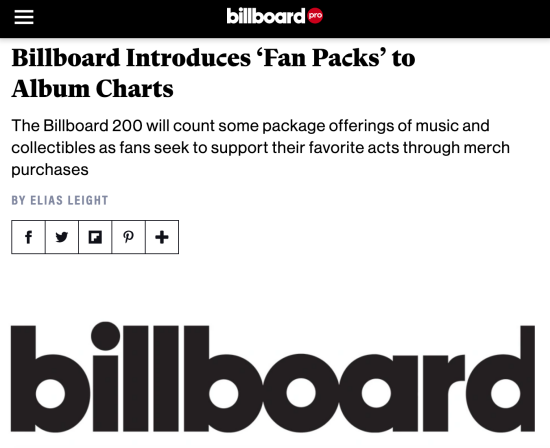Screen dimensions: 550x448
Task: Click the subheading mentioning Billboard 200
Action: click(x=260, y=147)
